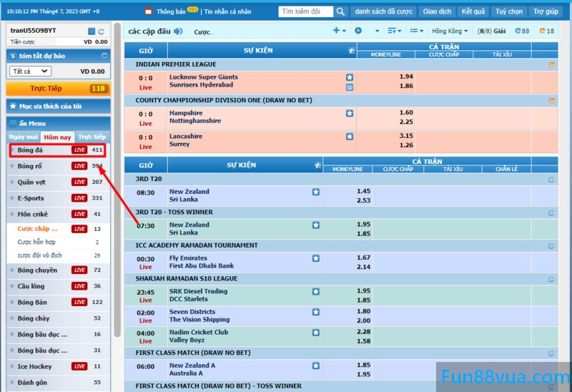Open the sort order dropdown in toolbar

[394, 31]
